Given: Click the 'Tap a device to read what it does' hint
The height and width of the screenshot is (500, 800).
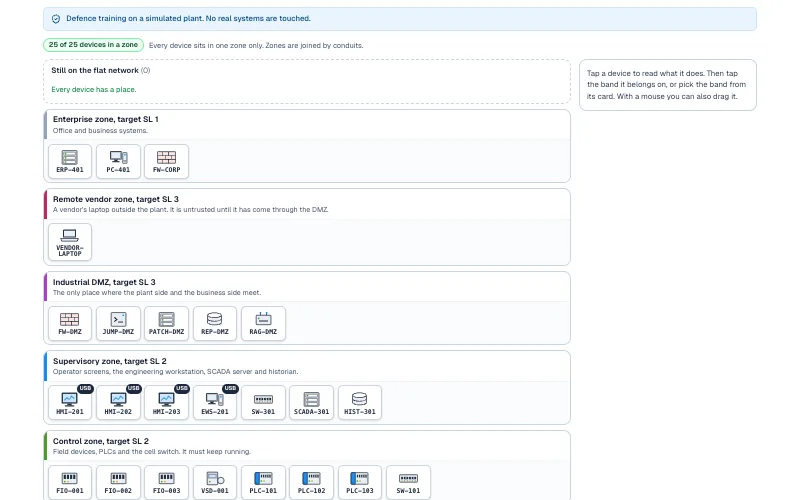Looking at the screenshot, I should tap(666, 85).
